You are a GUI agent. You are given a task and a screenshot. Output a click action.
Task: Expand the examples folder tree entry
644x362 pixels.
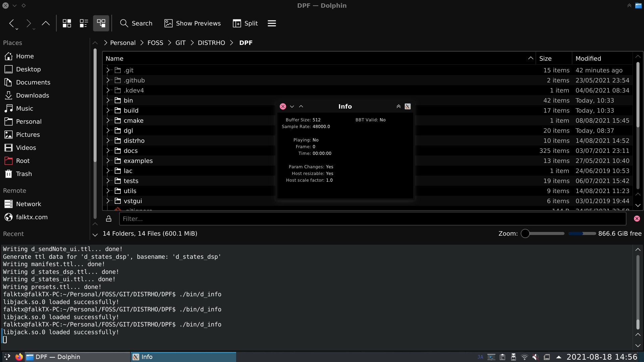(108, 161)
